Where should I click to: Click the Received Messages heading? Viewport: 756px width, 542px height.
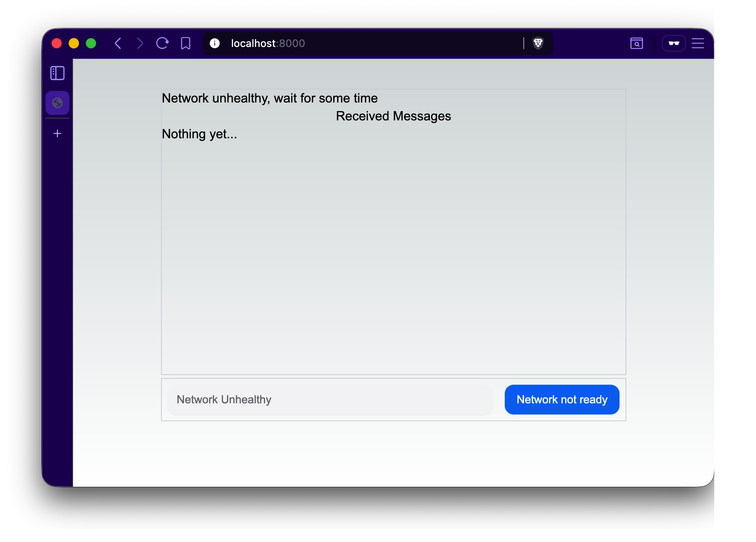point(393,116)
